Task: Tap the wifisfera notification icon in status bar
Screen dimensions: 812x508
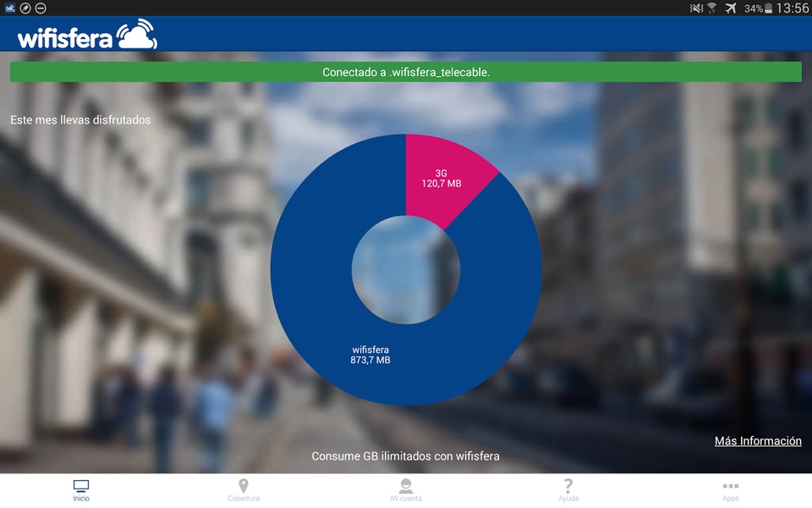Action: pyautogui.click(x=10, y=8)
